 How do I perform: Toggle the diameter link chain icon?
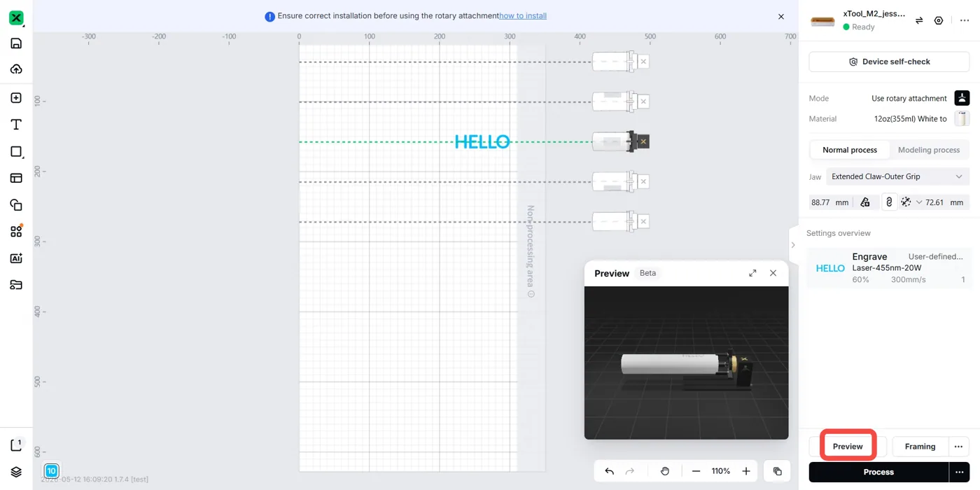tap(888, 202)
